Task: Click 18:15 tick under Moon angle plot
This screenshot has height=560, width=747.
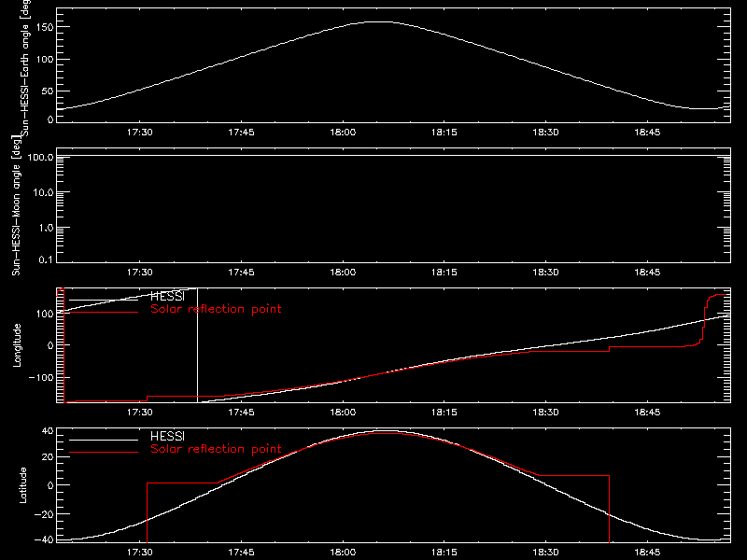Action: (x=444, y=273)
